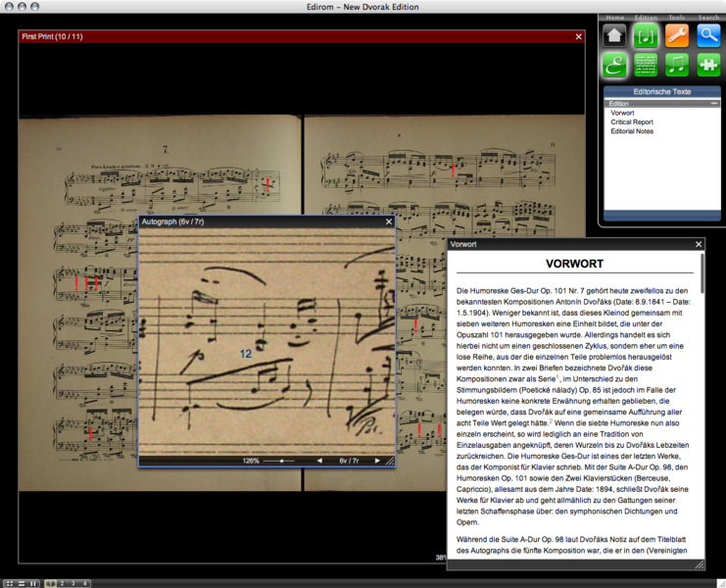
Task: Open the Editorial Notes text
Action: click(631, 130)
